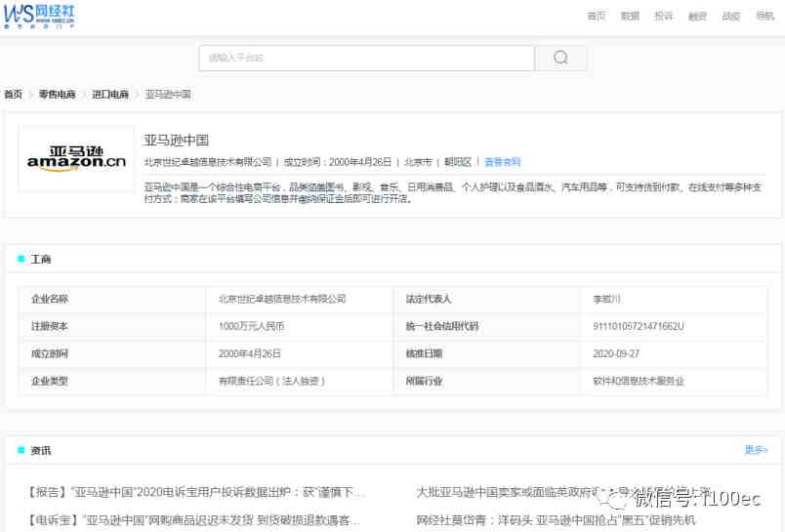Go to 零售电商 in the breadcrumb
Screen dimensions: 785x532
tap(57, 94)
